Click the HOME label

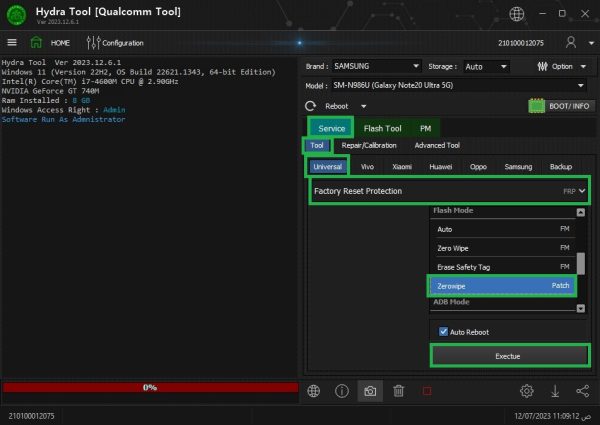(x=60, y=43)
